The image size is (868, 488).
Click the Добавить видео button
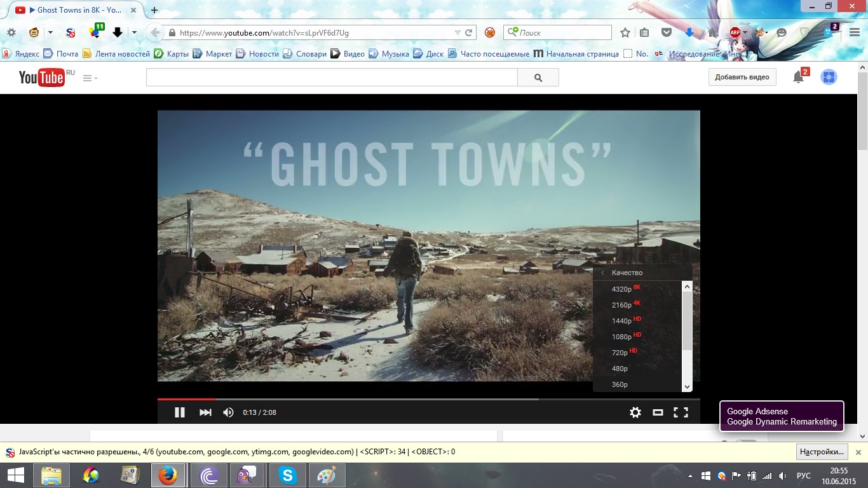point(742,78)
